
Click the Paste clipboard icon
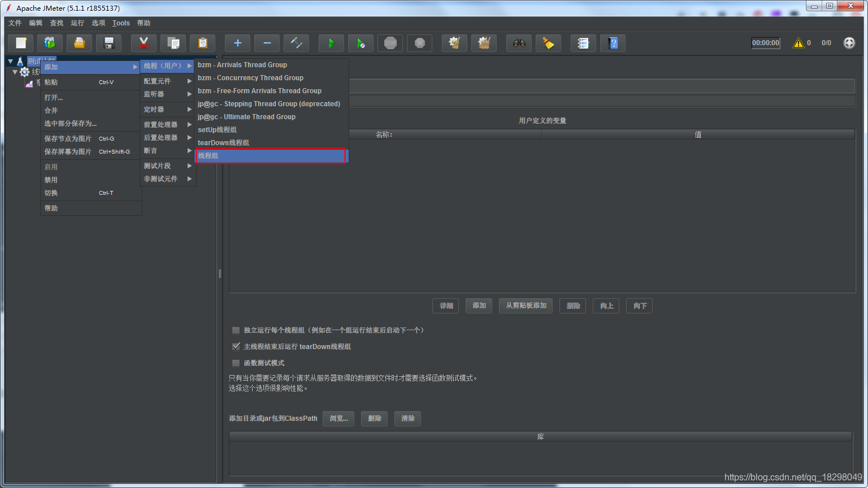click(203, 43)
